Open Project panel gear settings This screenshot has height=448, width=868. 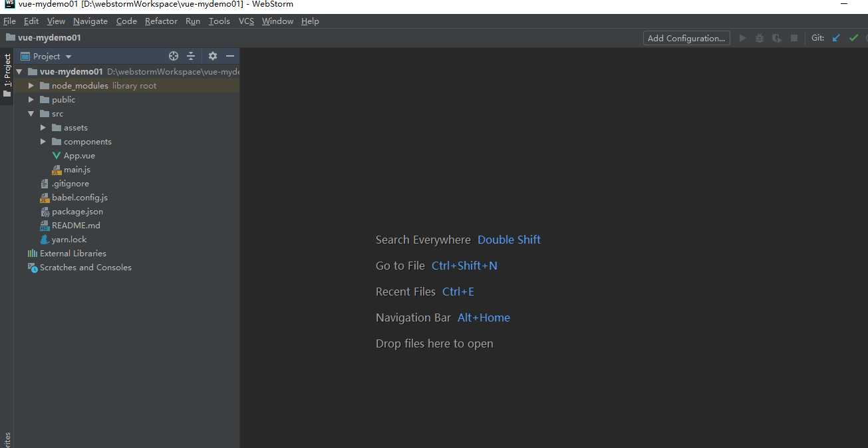[213, 57]
